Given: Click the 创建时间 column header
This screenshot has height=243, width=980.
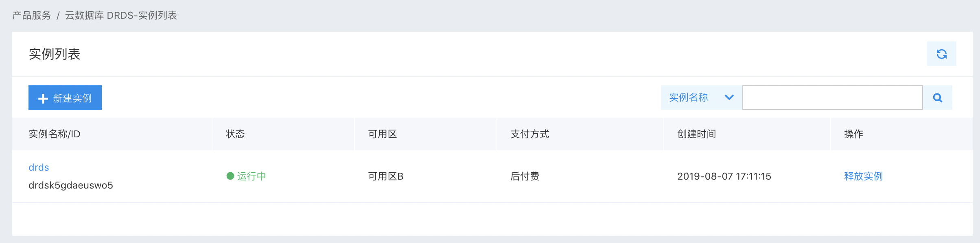Looking at the screenshot, I should coord(697,134).
